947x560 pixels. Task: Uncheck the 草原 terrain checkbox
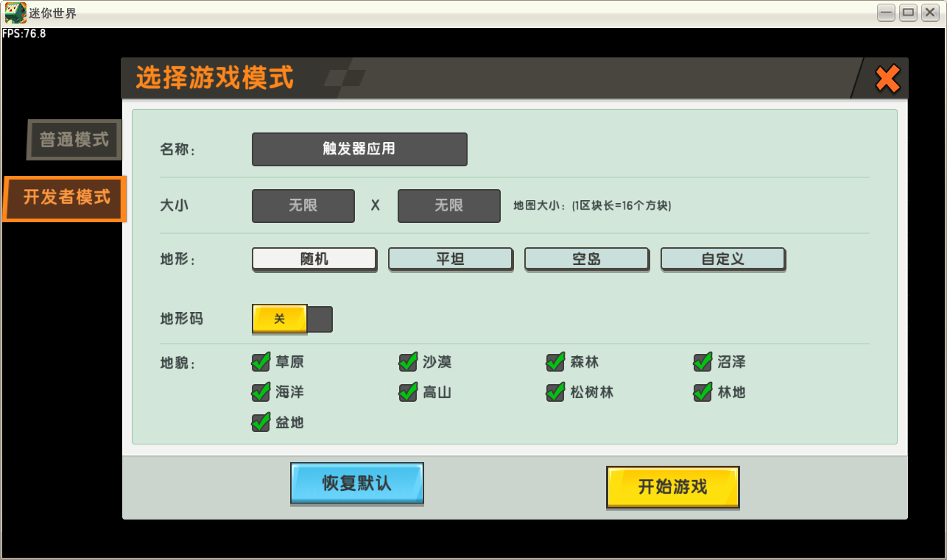[x=261, y=362]
